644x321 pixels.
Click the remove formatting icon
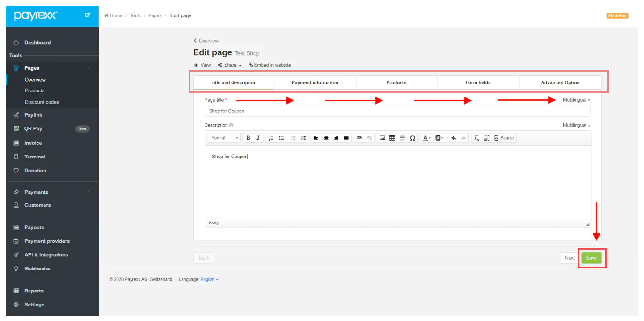(476, 138)
